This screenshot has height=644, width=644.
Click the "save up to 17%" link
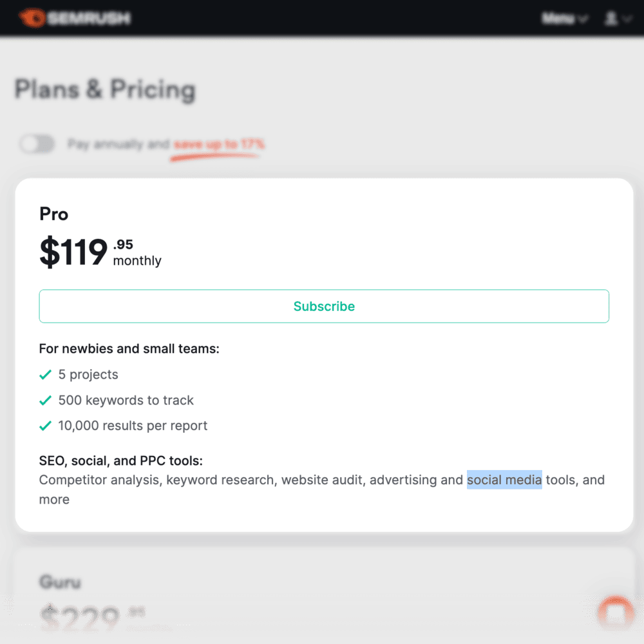click(217, 144)
